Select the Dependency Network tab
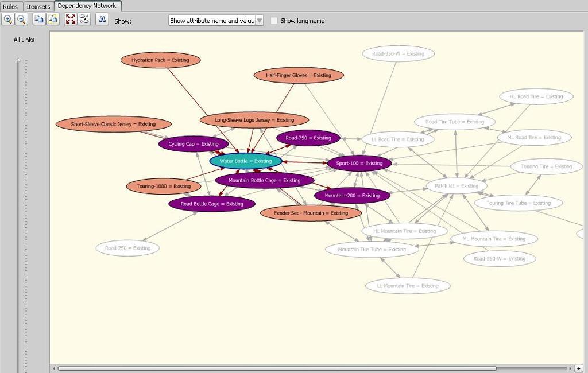588x373 pixels. 87,6
